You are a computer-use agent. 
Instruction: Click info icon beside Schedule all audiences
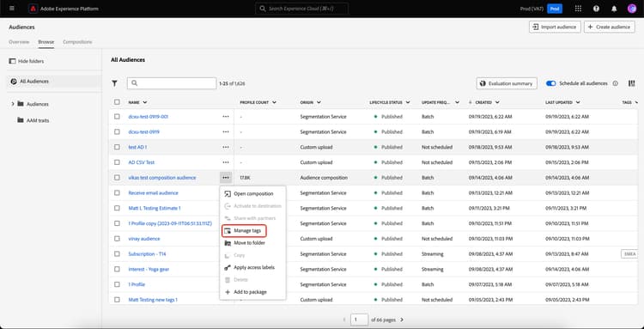click(616, 83)
